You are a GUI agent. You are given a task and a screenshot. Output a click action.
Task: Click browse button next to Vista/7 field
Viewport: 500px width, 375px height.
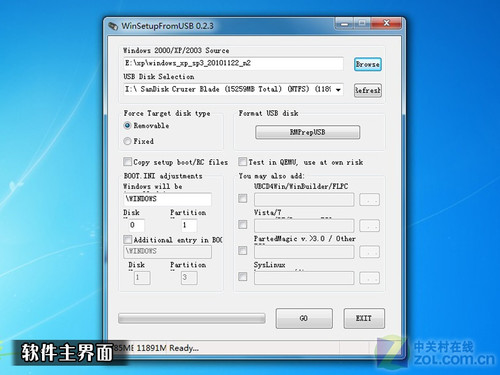(369, 226)
